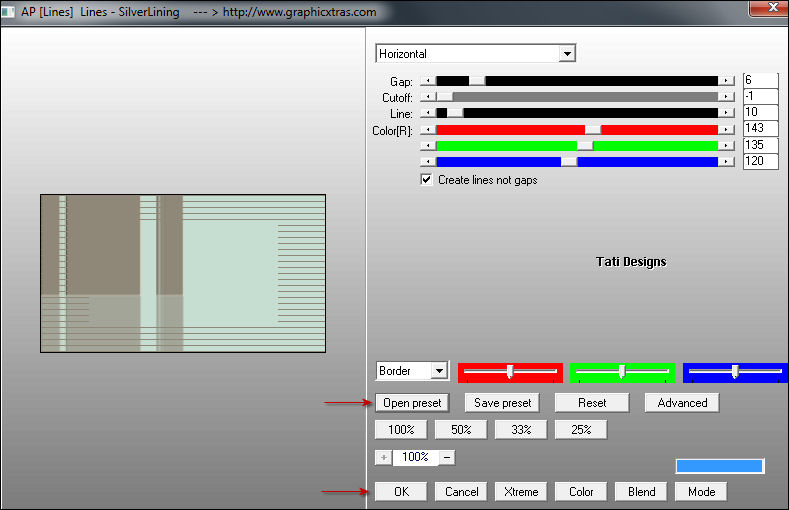Click the Gap slider right arrow

click(725, 81)
